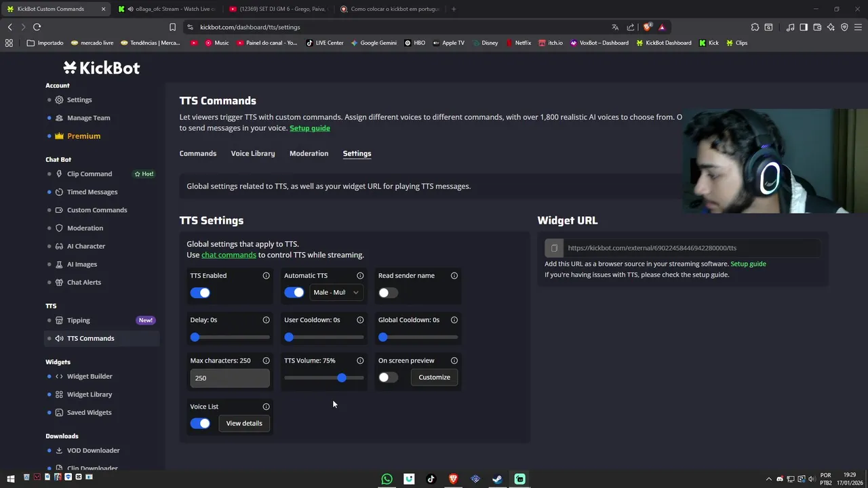Open TikTok from the taskbar
This screenshot has height=488, width=868.
pyautogui.click(x=431, y=479)
